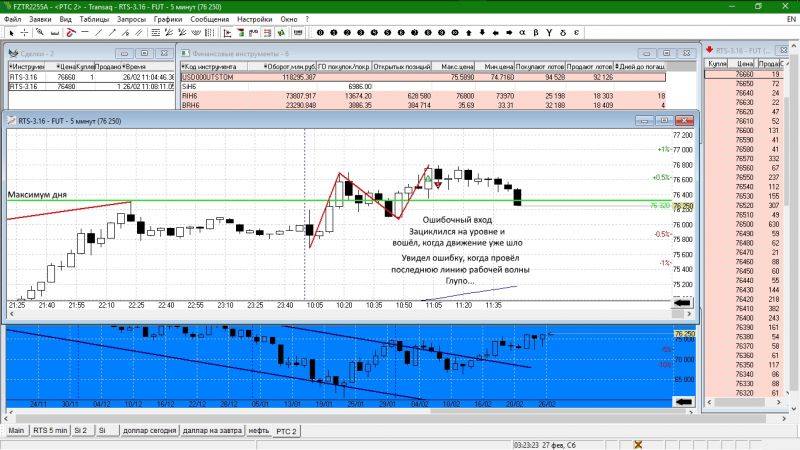This screenshot has height=450, width=800.
Task: Select the RTS-3.16 trade at 76660
Action: 91,77
